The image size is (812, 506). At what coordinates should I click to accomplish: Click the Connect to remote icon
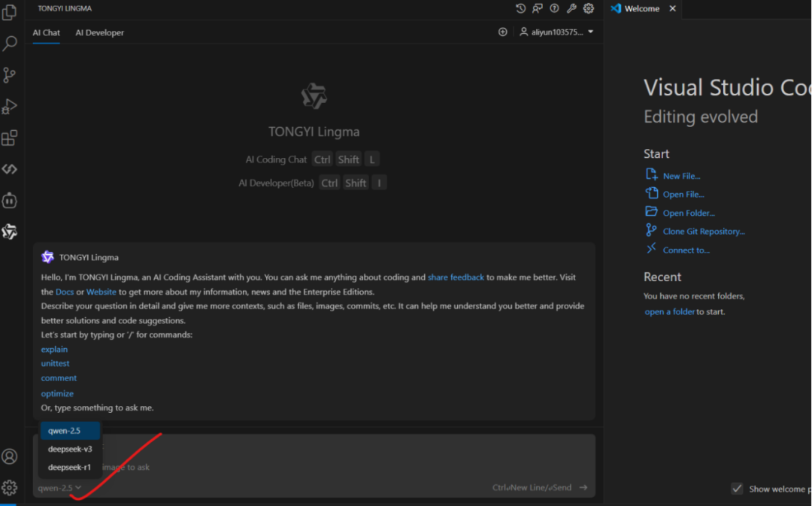(x=651, y=249)
